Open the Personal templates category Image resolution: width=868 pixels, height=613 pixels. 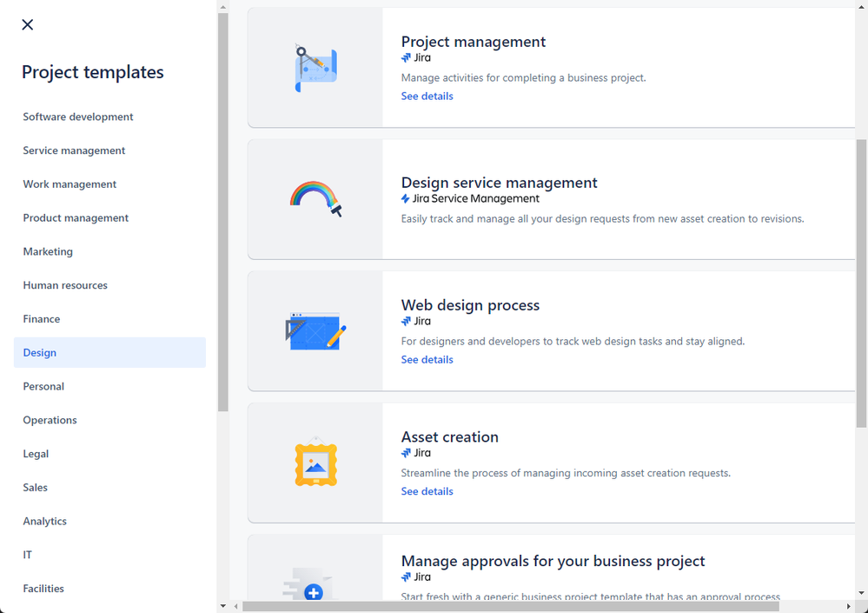click(x=109, y=387)
